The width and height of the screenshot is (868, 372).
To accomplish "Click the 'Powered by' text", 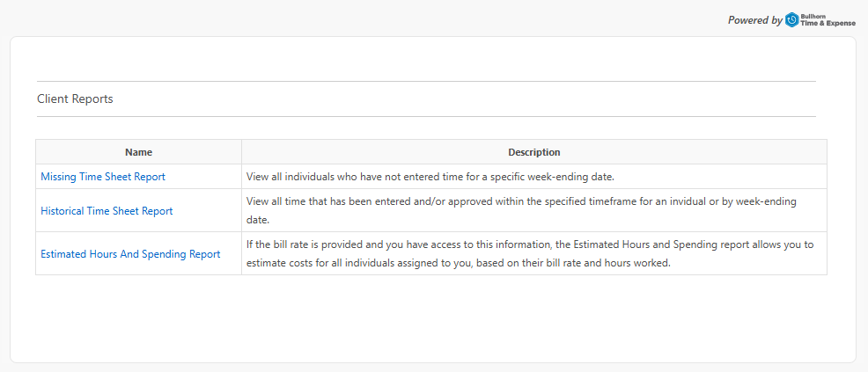I will pos(755,20).
